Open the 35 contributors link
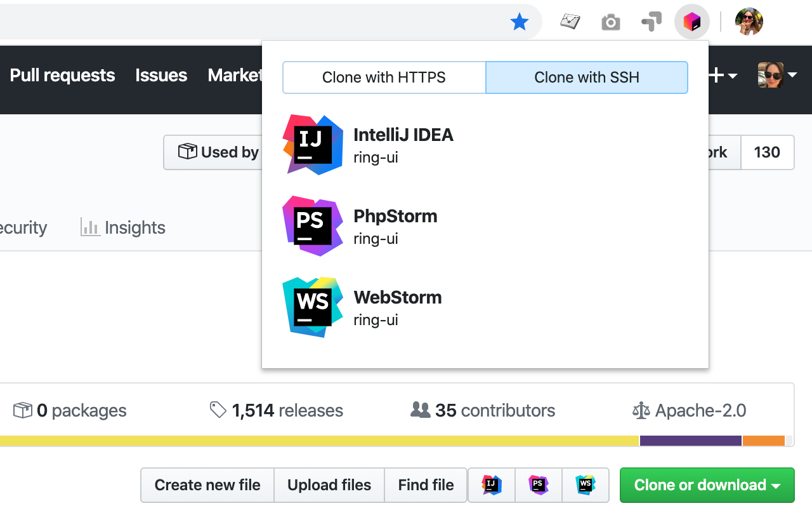 coord(483,411)
